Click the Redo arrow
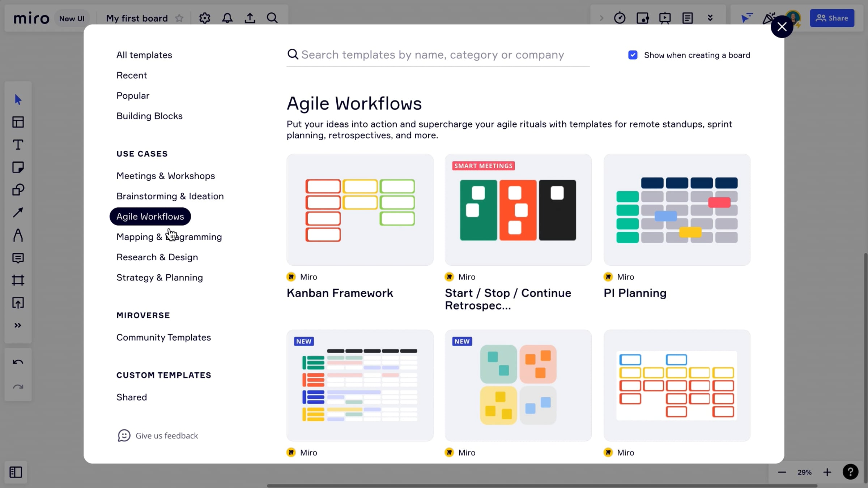 click(x=18, y=387)
